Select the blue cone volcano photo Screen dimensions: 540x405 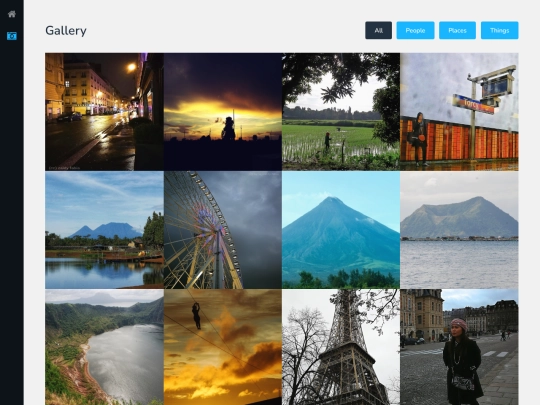click(x=341, y=230)
